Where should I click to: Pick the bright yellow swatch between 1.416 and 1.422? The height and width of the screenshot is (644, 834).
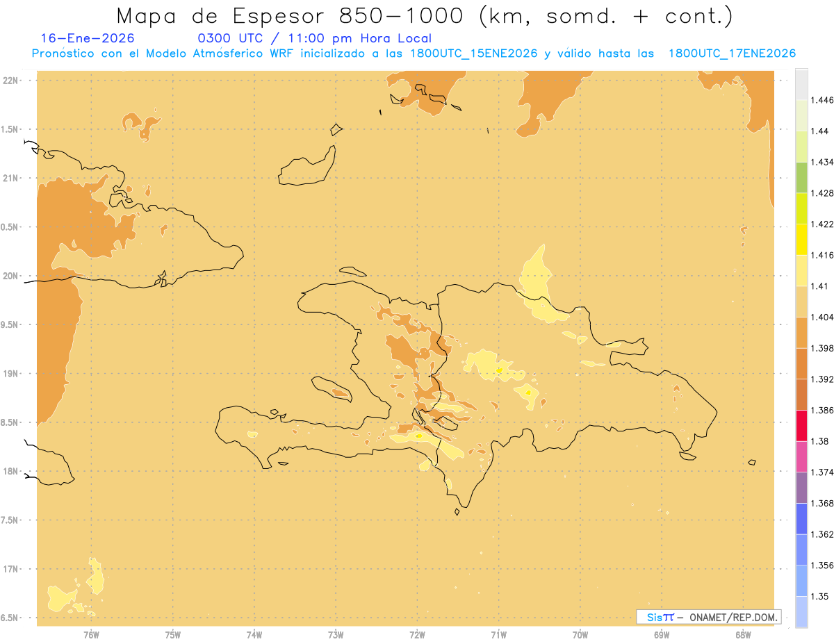(801, 239)
